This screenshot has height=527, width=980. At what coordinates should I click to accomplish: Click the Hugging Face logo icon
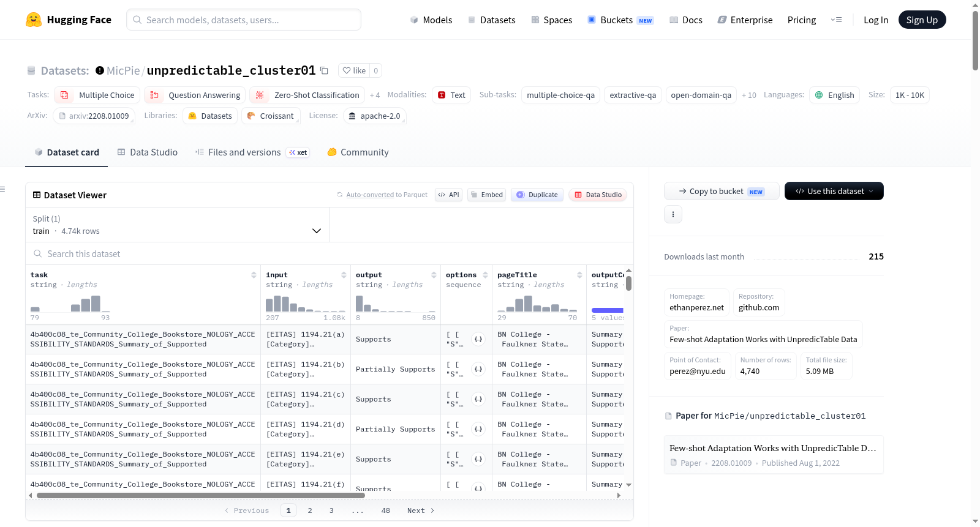coord(34,20)
